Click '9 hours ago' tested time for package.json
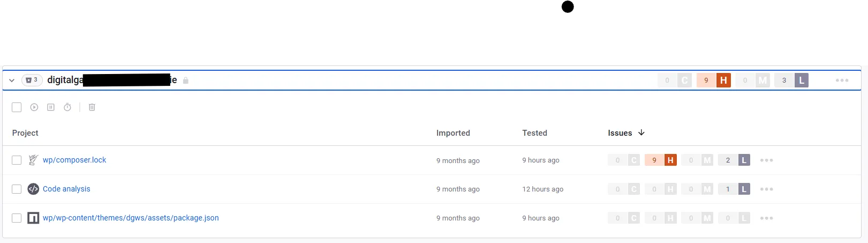Viewport: 868px width, 243px height. (x=541, y=218)
